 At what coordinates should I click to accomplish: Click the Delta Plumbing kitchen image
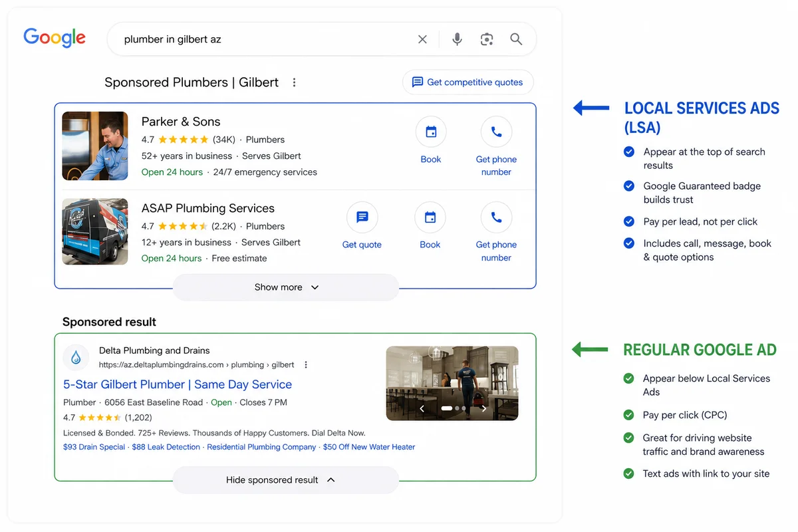[452, 383]
